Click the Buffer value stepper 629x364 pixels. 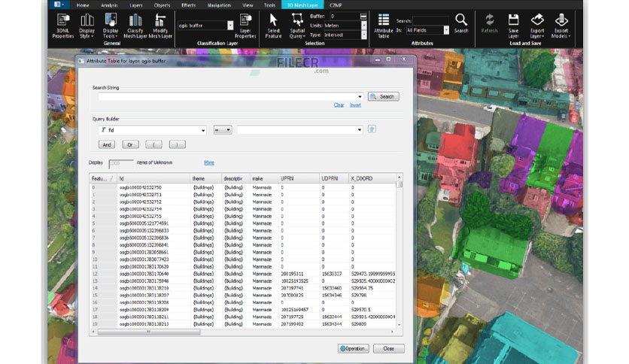pyautogui.click(x=363, y=16)
